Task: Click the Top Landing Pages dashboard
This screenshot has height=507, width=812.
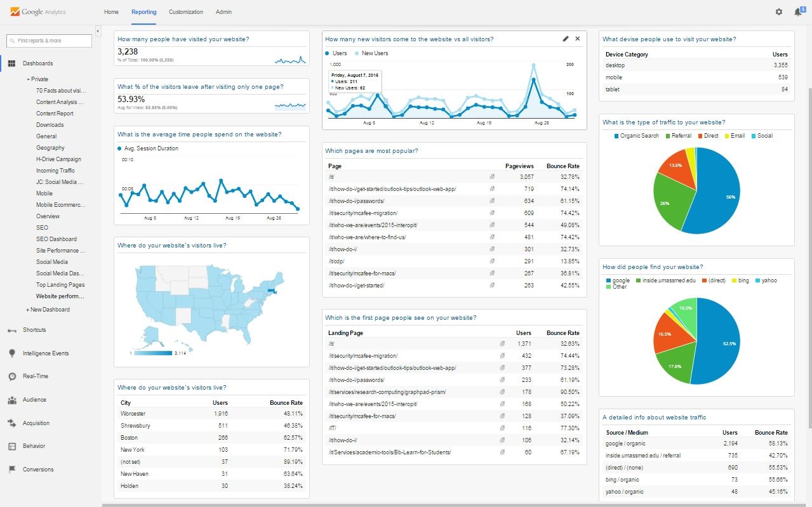Action: [x=60, y=285]
